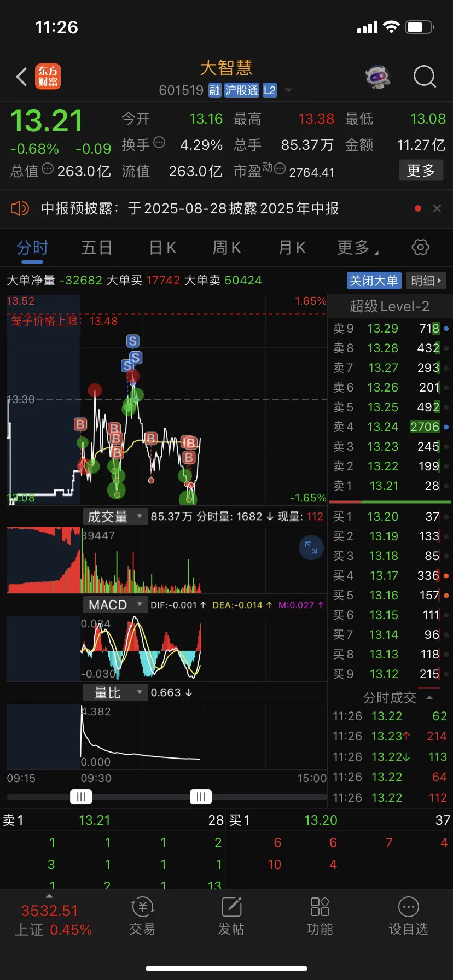Open the search magnifier icon

click(x=425, y=77)
